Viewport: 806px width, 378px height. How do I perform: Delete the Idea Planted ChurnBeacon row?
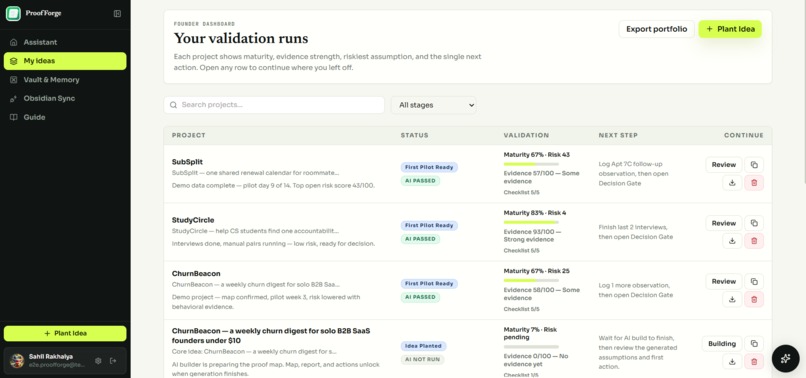click(754, 362)
